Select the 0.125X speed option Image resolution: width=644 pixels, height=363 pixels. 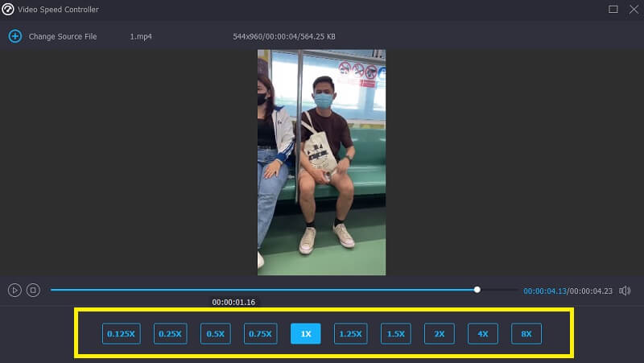pos(121,333)
